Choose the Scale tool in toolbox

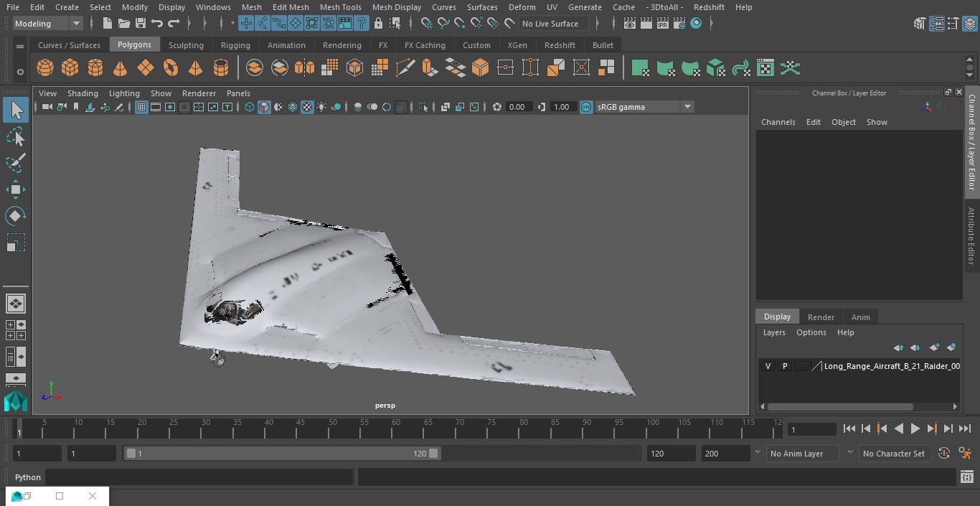pos(16,243)
